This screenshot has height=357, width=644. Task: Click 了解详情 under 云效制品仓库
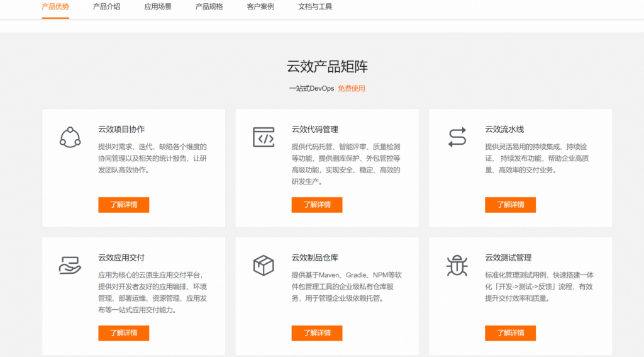[x=317, y=333]
